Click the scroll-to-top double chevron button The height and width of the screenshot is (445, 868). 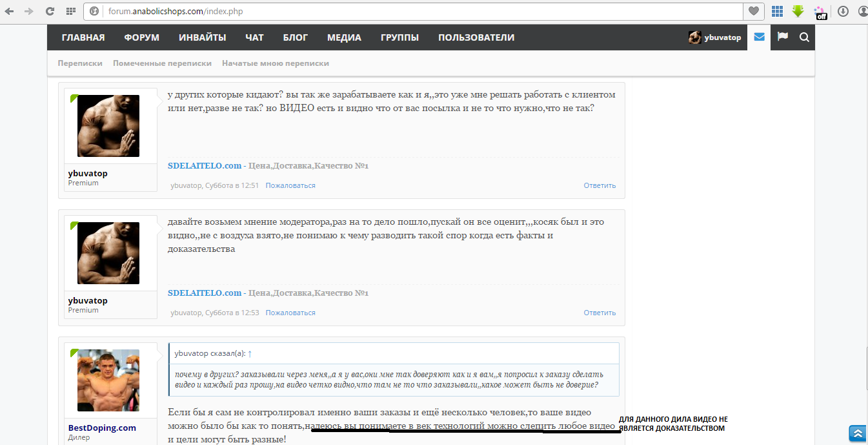click(x=858, y=433)
